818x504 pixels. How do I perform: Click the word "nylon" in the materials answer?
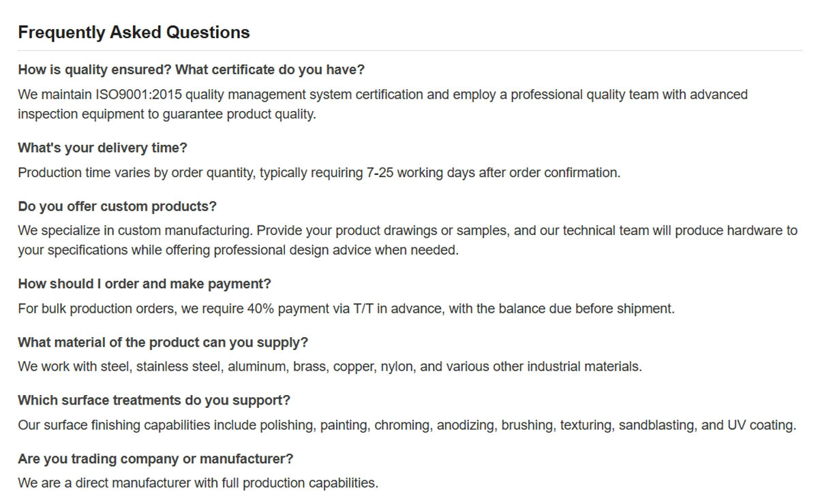click(x=397, y=366)
